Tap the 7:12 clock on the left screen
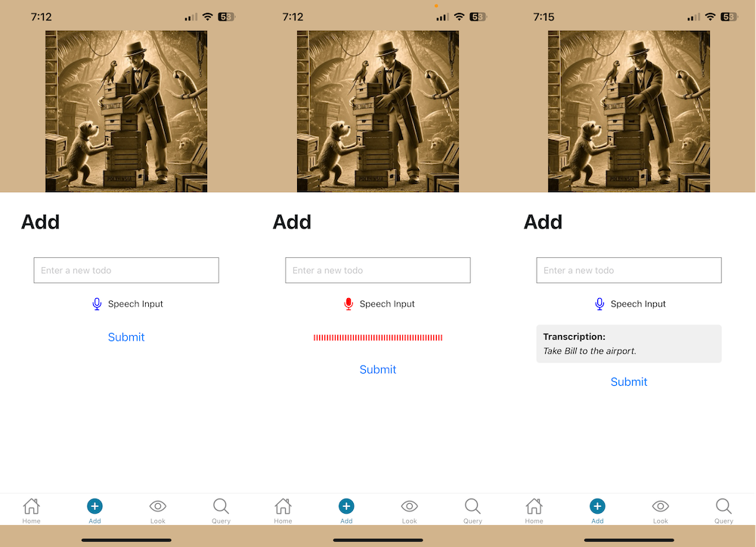756x547 pixels. 42,17
